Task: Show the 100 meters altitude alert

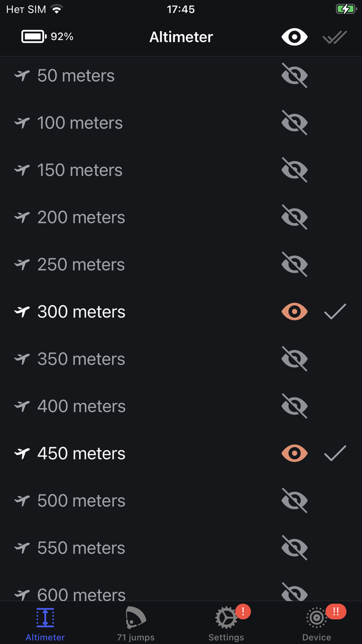Action: coord(294,123)
